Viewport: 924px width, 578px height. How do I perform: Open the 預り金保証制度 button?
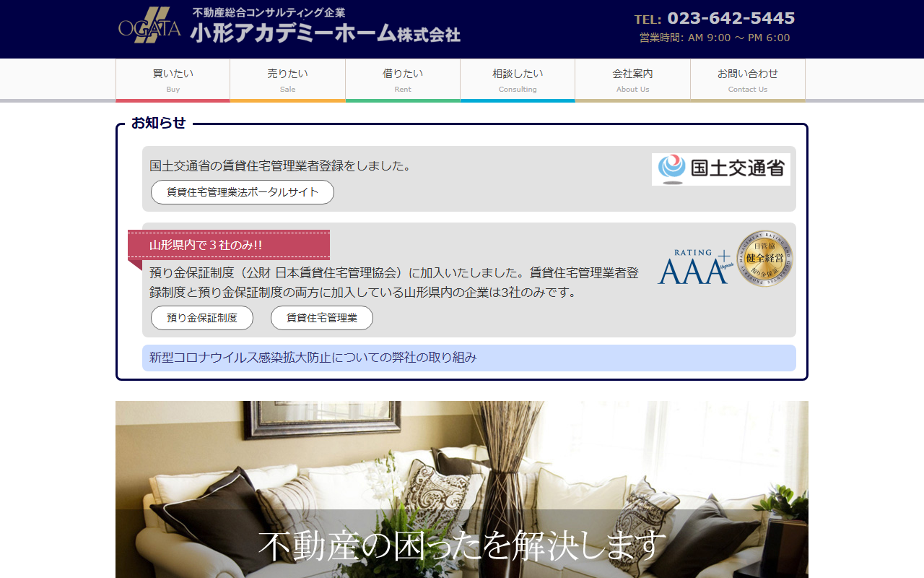[202, 318]
